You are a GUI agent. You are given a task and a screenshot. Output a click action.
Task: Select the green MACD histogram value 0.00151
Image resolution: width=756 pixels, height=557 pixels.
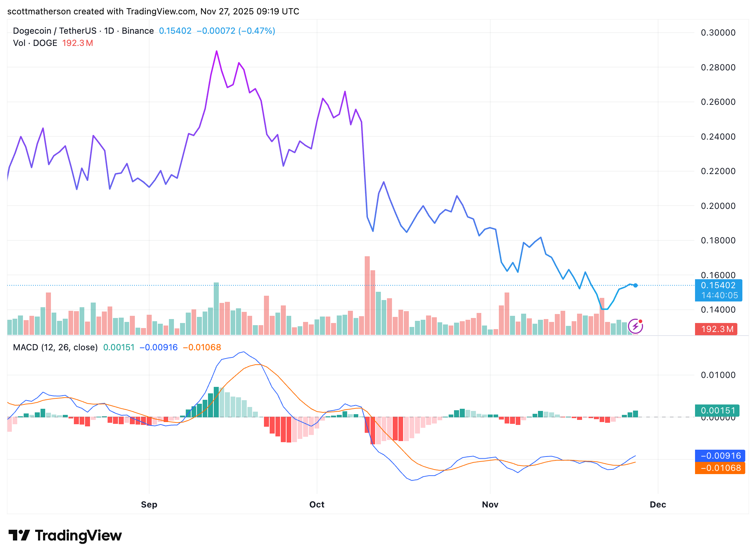717,410
